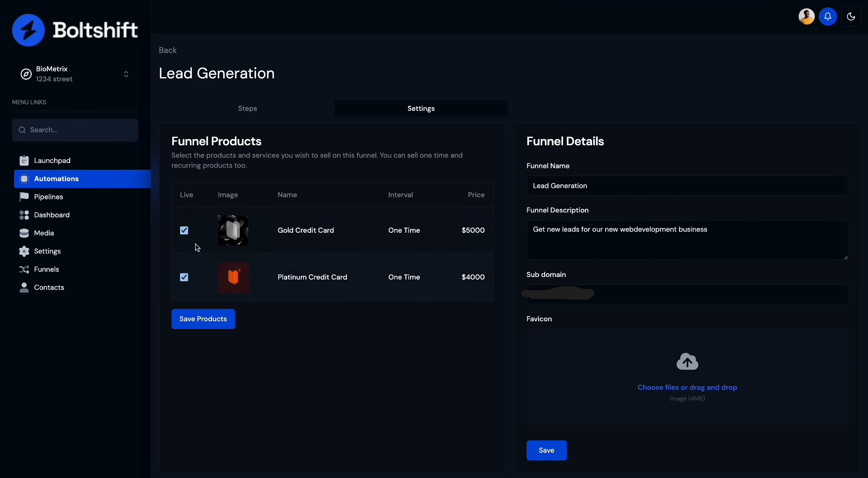Open Contacts menu link
The height and width of the screenshot is (478, 868).
tap(49, 287)
